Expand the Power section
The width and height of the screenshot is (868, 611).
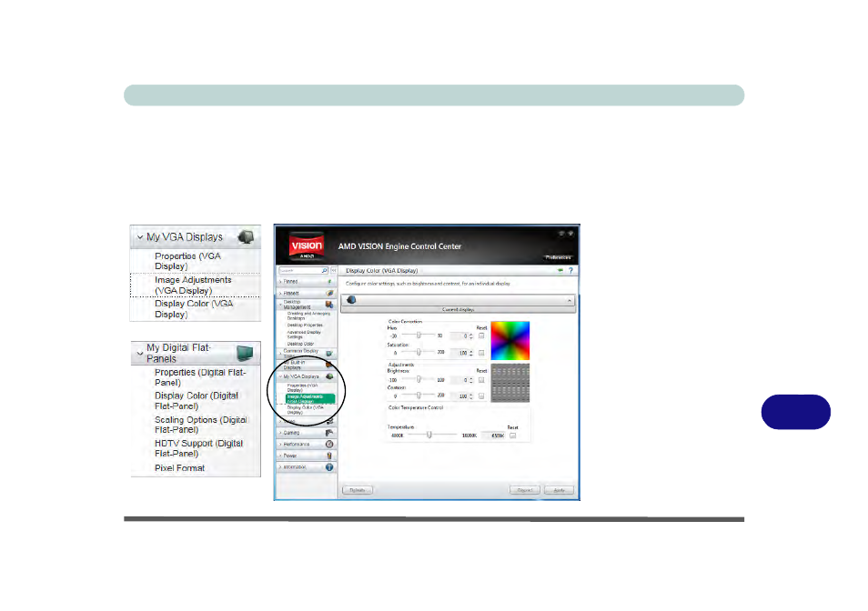pos(280,456)
